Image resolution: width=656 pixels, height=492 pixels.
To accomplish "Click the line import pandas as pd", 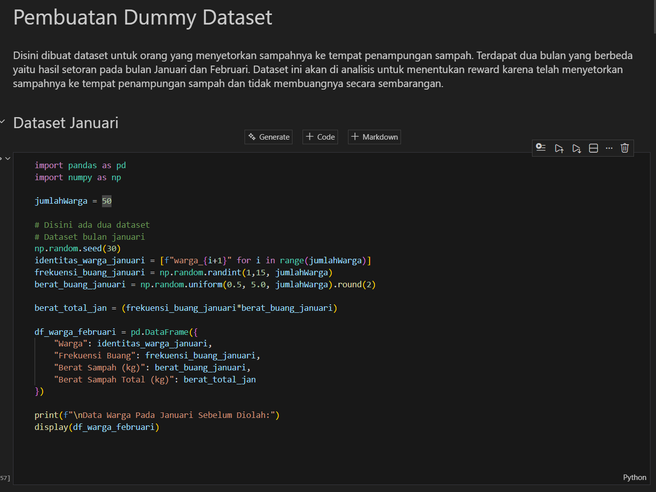I will (x=80, y=165).
